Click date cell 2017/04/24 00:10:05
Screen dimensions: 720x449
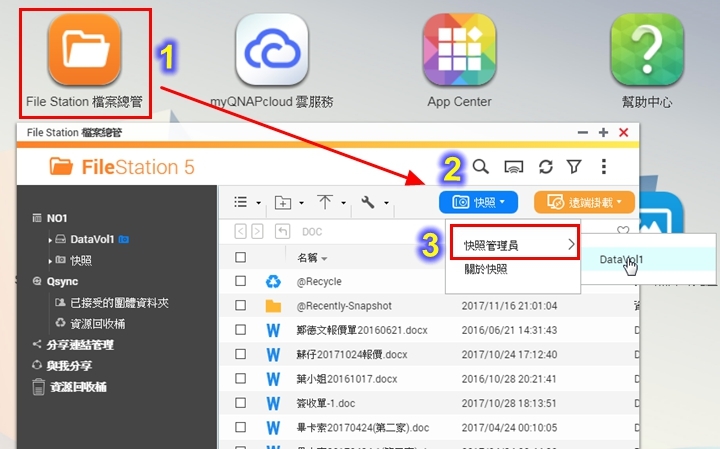[509, 427]
